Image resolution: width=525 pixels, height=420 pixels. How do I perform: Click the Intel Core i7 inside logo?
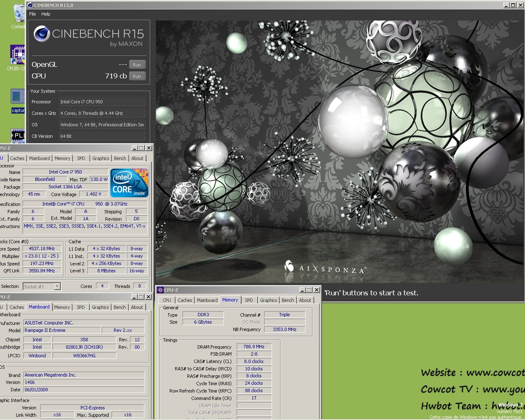[129, 183]
